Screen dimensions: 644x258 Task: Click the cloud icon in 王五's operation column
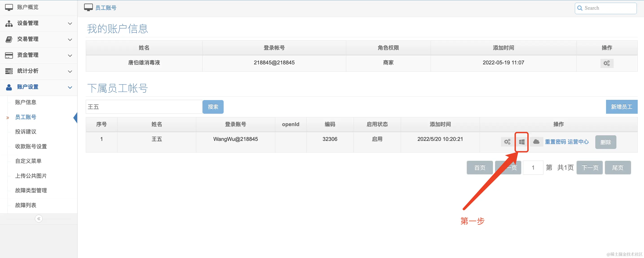point(536,142)
